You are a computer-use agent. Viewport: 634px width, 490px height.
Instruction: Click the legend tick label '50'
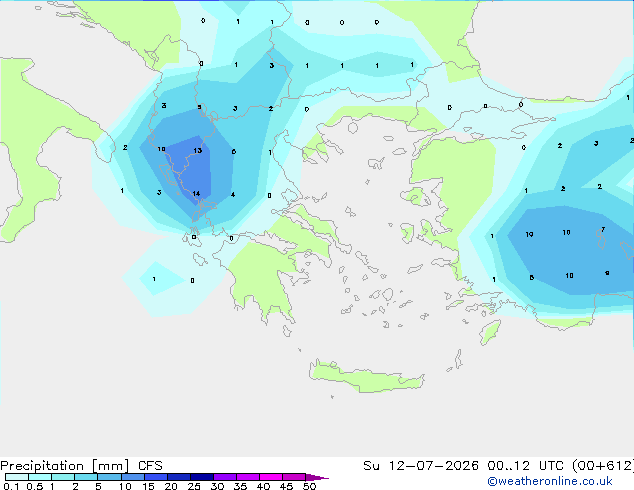point(309,486)
